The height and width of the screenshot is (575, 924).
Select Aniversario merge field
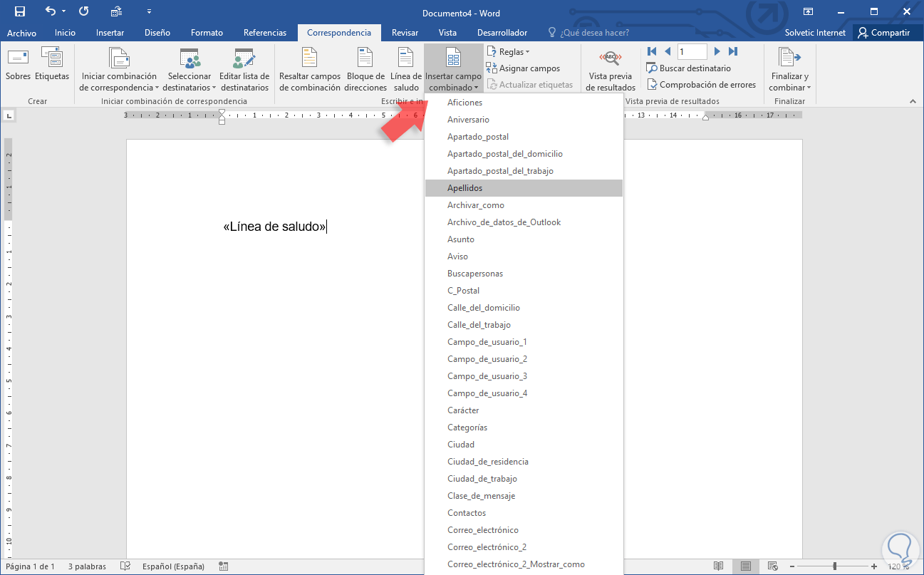pyautogui.click(x=524, y=120)
